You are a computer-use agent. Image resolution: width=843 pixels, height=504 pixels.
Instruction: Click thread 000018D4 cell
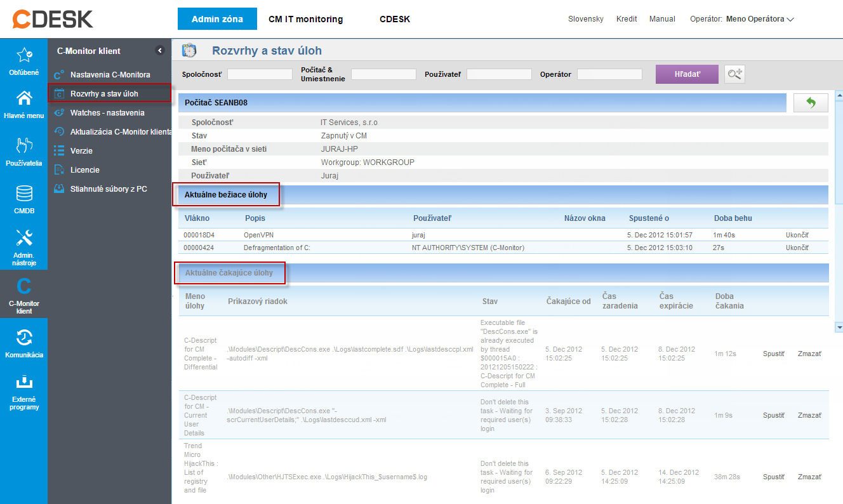[199, 235]
